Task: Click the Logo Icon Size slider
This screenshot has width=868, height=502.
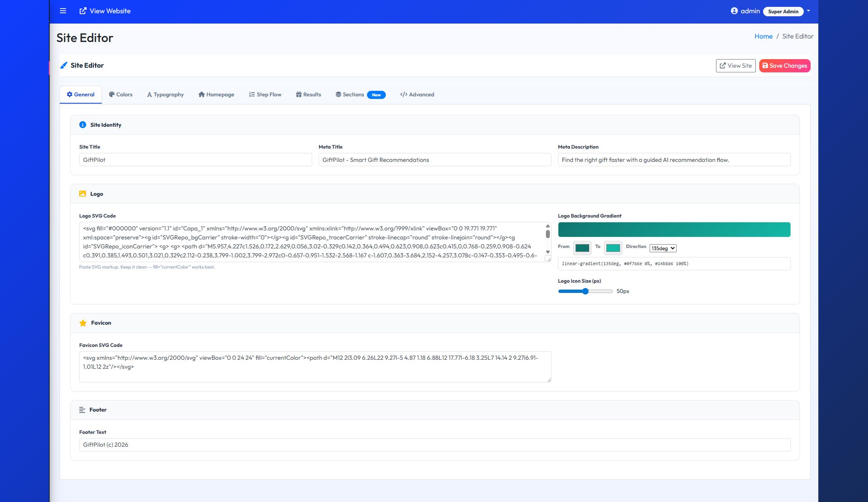Action: click(585, 291)
